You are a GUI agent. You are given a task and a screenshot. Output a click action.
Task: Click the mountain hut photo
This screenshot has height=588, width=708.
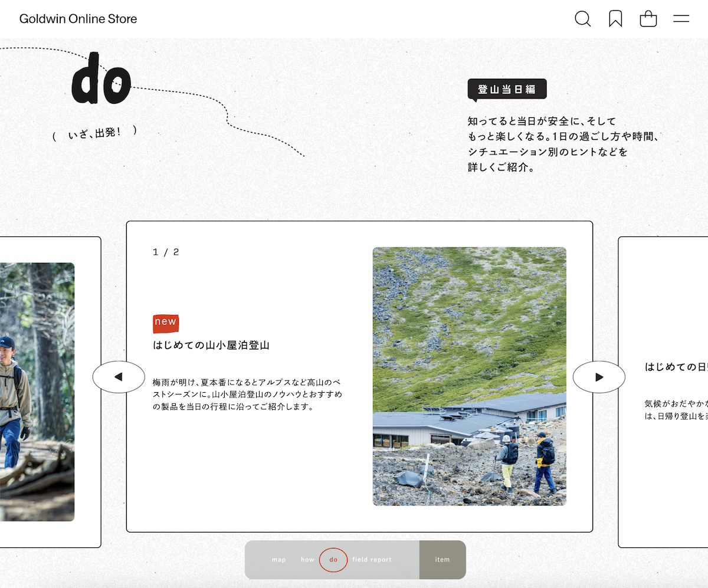pos(469,376)
